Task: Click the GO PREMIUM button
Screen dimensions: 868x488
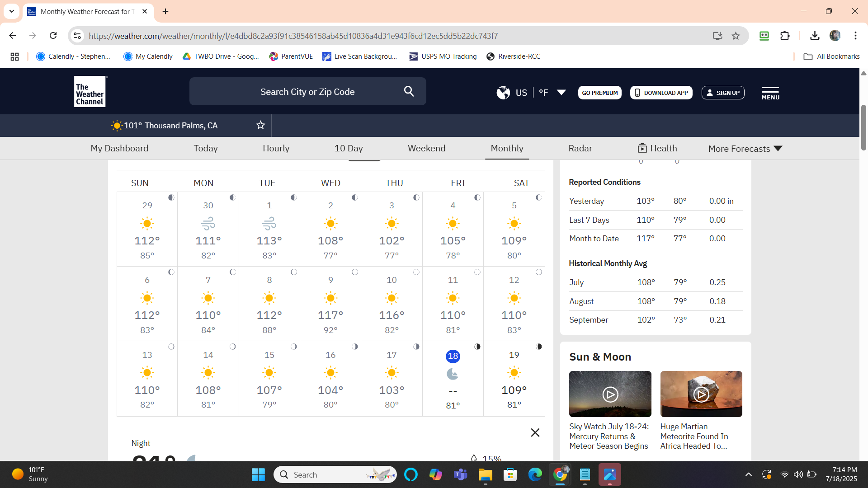Action: coord(599,93)
